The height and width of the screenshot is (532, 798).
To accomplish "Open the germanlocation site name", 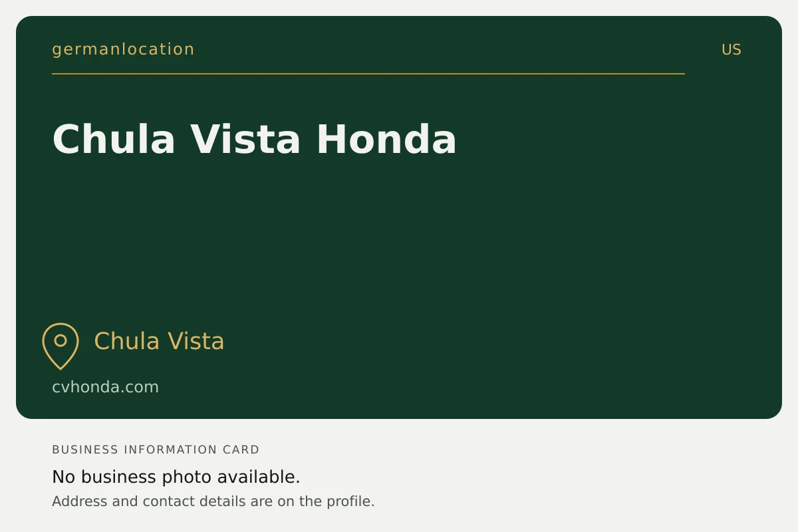I will [x=123, y=49].
